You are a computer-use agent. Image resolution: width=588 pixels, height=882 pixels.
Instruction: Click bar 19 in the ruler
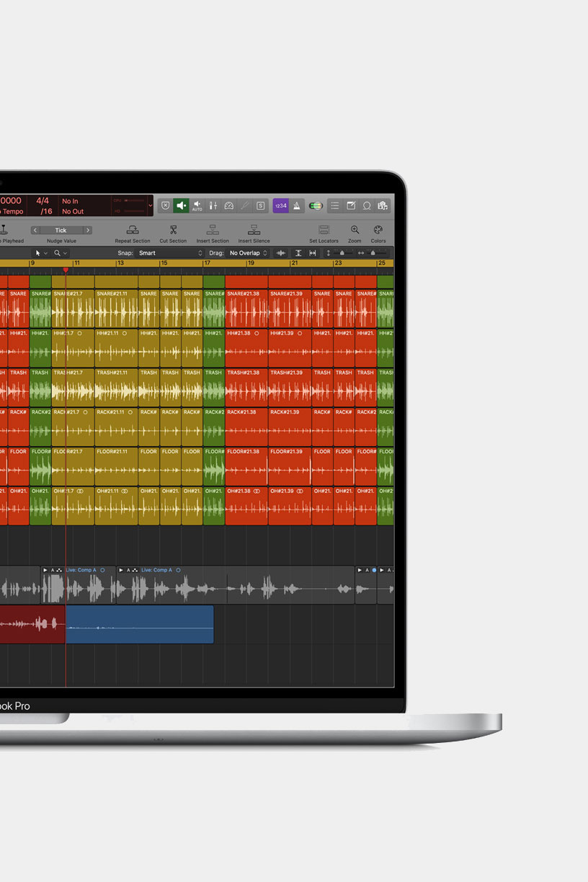tap(251, 264)
